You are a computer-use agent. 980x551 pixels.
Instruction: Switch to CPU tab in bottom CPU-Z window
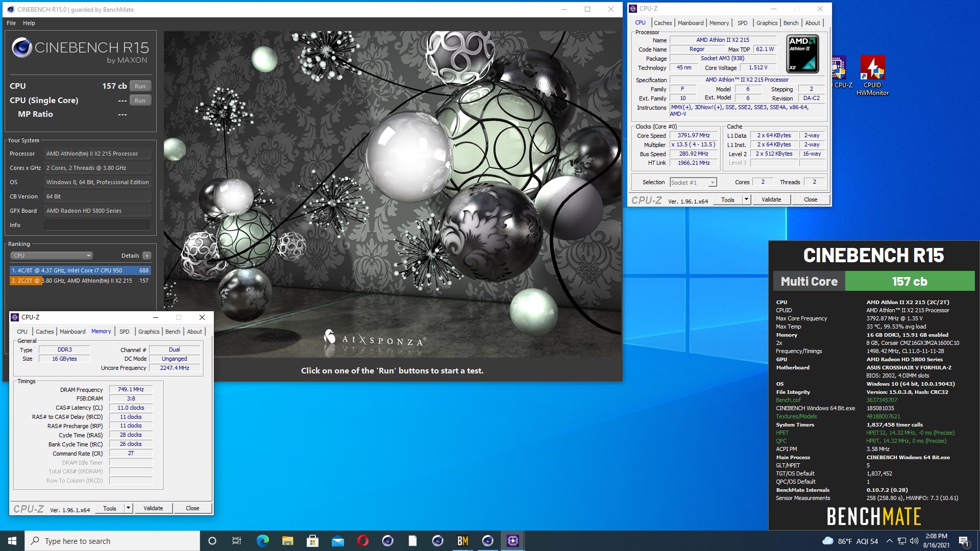(22, 332)
